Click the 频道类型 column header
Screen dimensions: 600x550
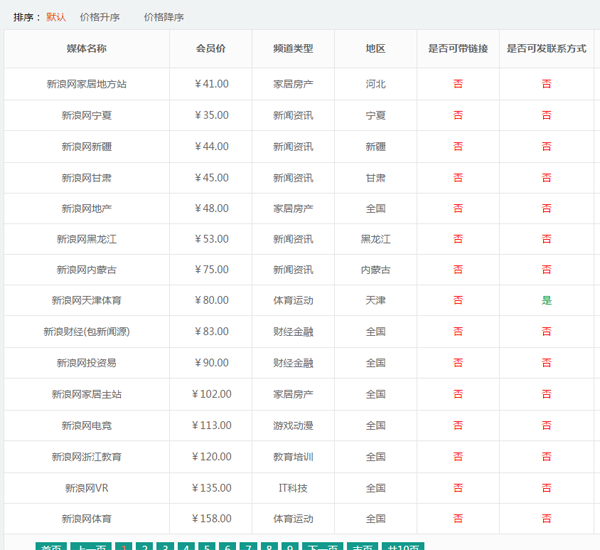(x=292, y=48)
